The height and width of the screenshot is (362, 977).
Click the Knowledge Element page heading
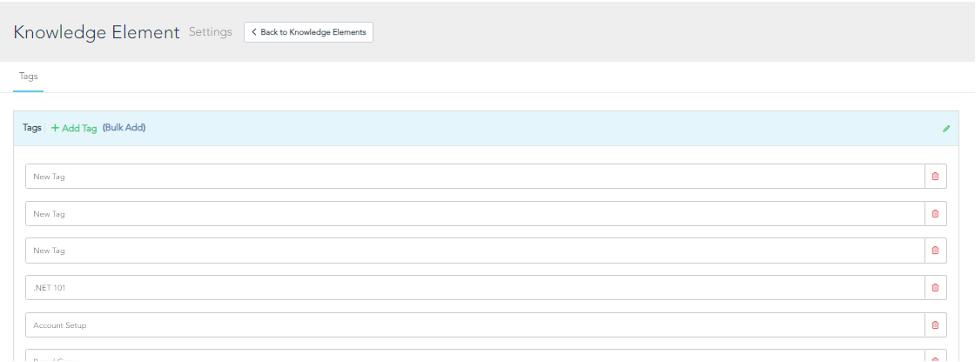(97, 32)
